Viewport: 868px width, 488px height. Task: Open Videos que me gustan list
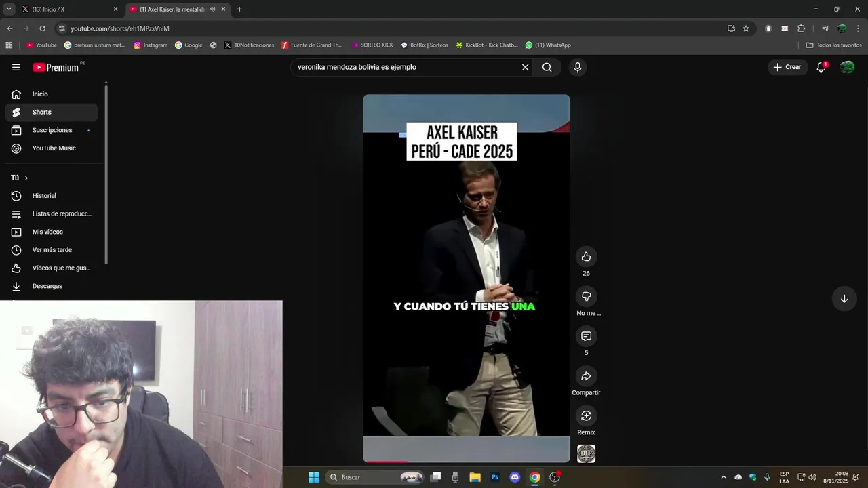click(52, 268)
